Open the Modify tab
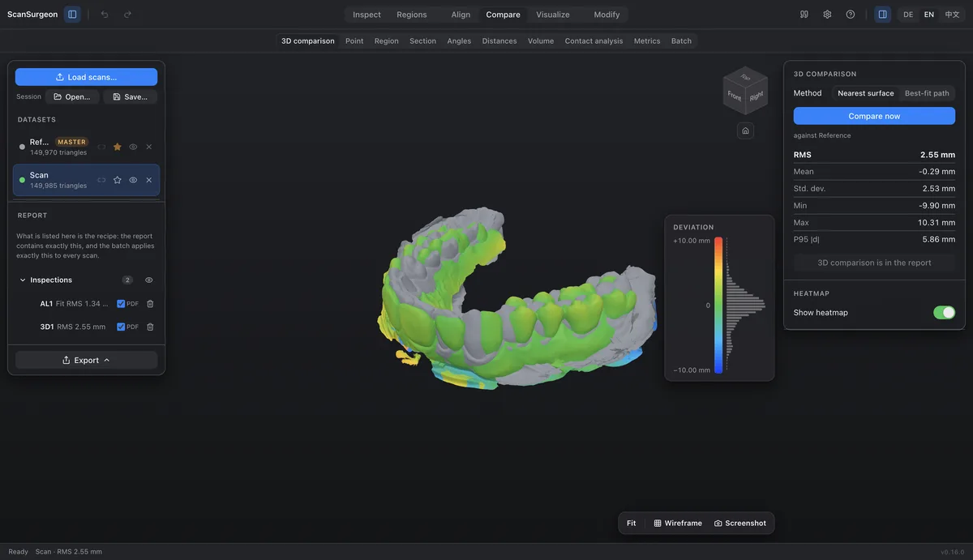The width and height of the screenshot is (973, 560). 607,15
